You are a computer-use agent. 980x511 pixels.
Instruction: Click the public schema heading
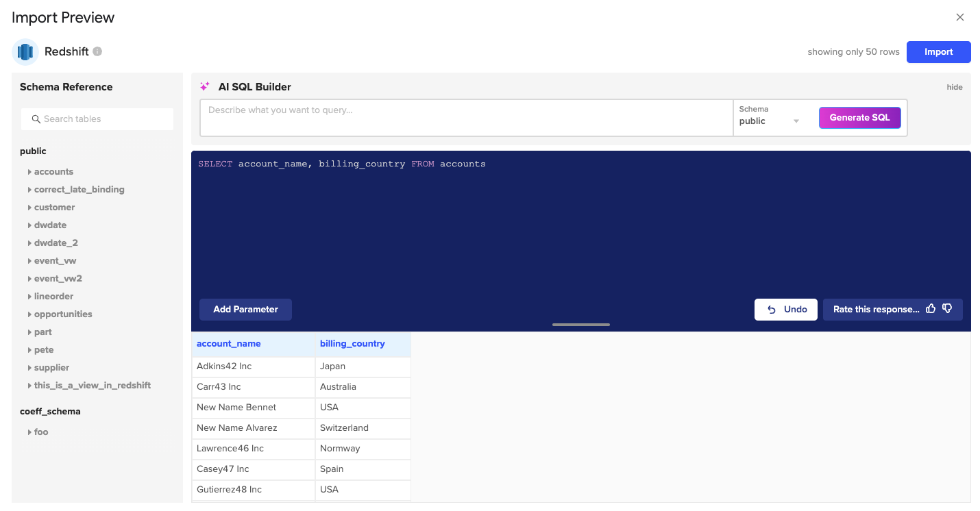pos(33,151)
